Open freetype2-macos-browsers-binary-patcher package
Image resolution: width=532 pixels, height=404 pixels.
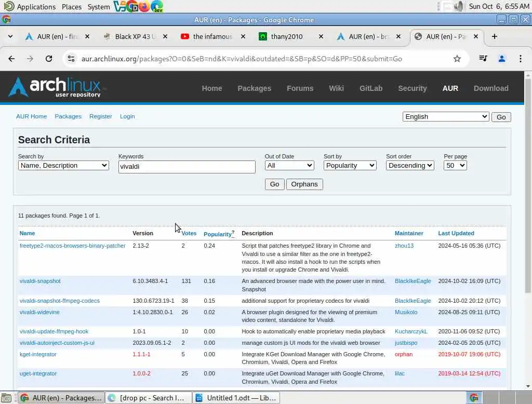72,246
